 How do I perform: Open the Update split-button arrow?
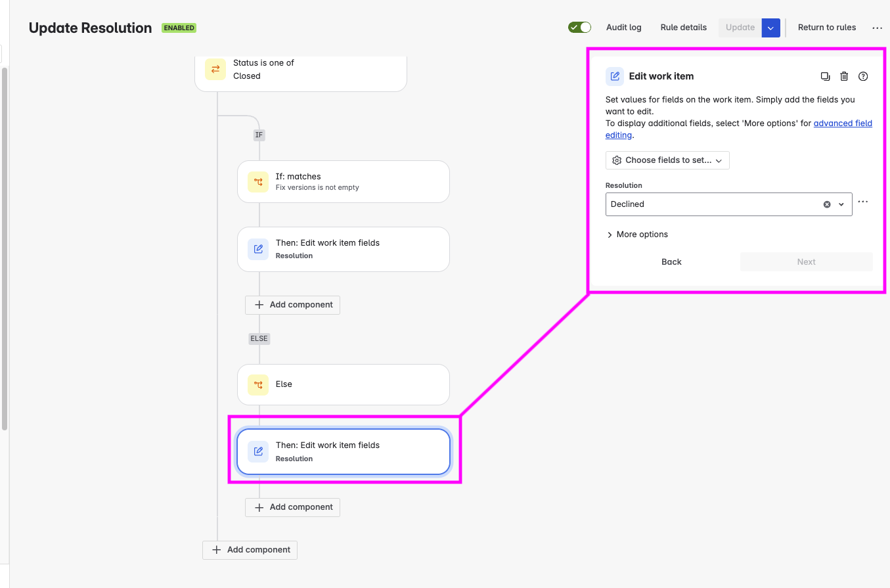pyautogui.click(x=770, y=28)
